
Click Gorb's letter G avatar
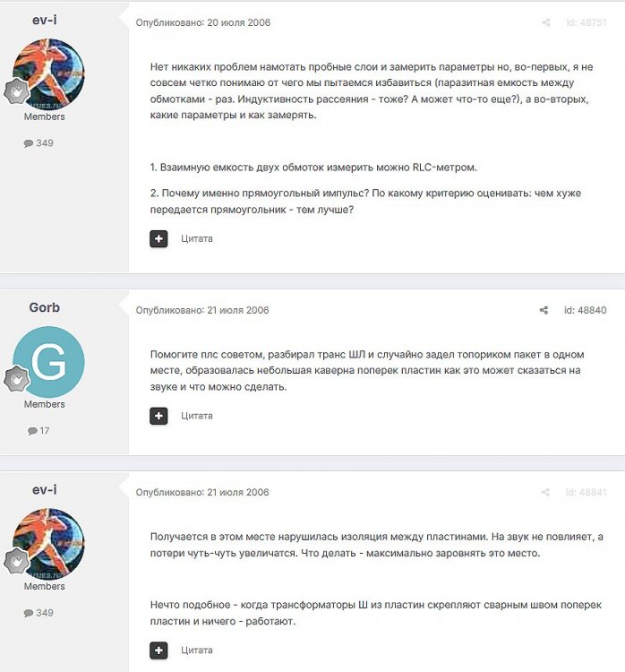pyautogui.click(x=49, y=362)
